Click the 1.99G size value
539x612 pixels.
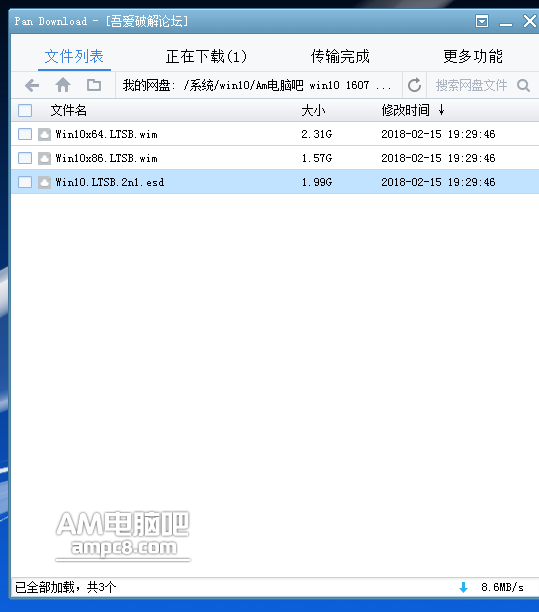[317, 182]
